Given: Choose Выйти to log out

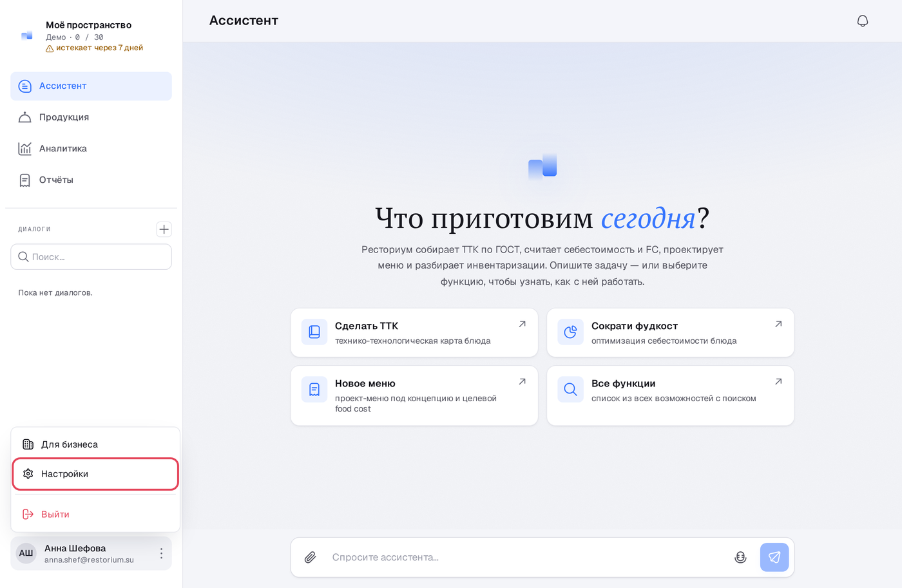Looking at the screenshot, I should pyautogui.click(x=95, y=514).
